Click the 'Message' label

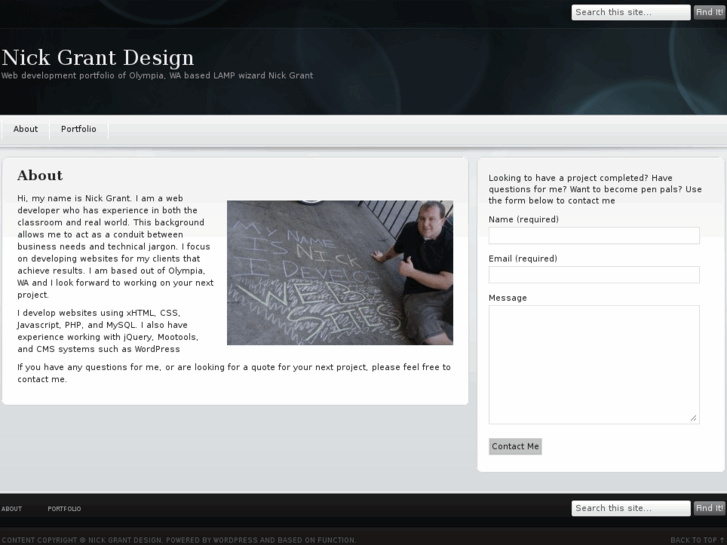(508, 298)
